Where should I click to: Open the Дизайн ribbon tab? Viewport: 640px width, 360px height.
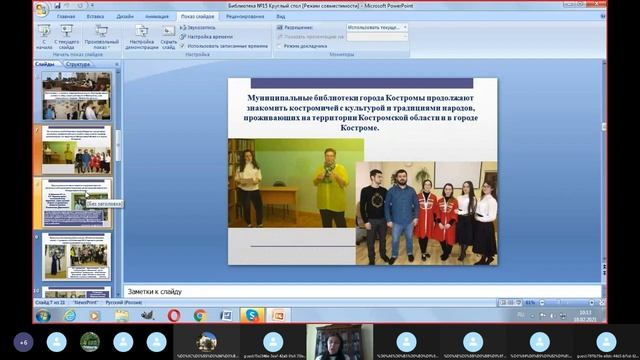click(125, 16)
